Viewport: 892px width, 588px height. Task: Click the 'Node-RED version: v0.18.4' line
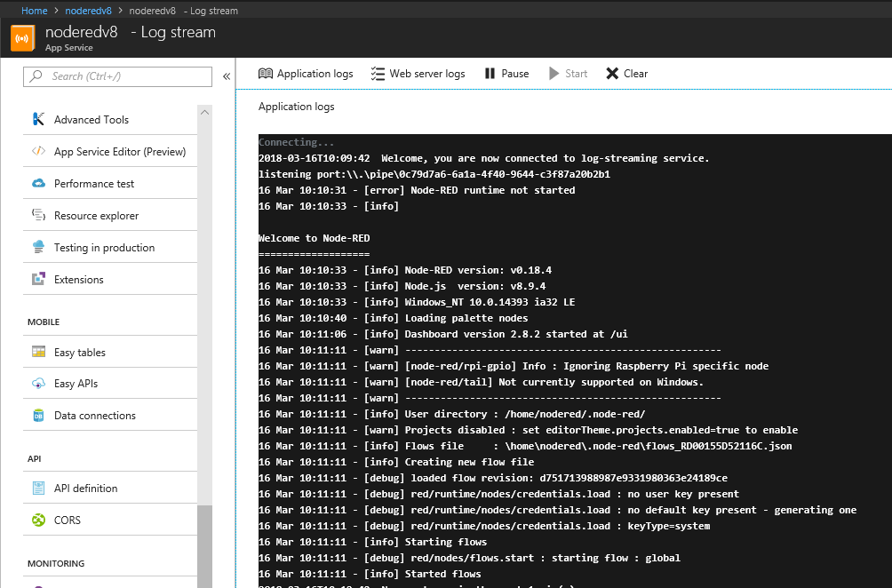405,269
